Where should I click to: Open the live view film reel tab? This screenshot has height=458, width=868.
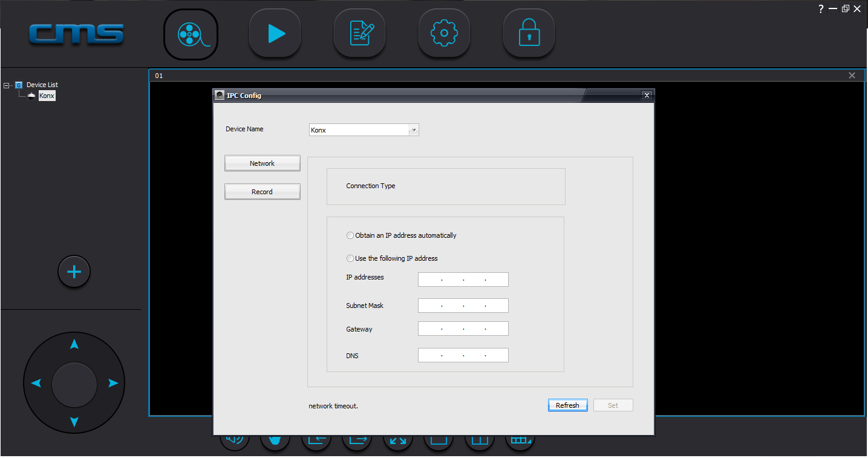(191, 34)
